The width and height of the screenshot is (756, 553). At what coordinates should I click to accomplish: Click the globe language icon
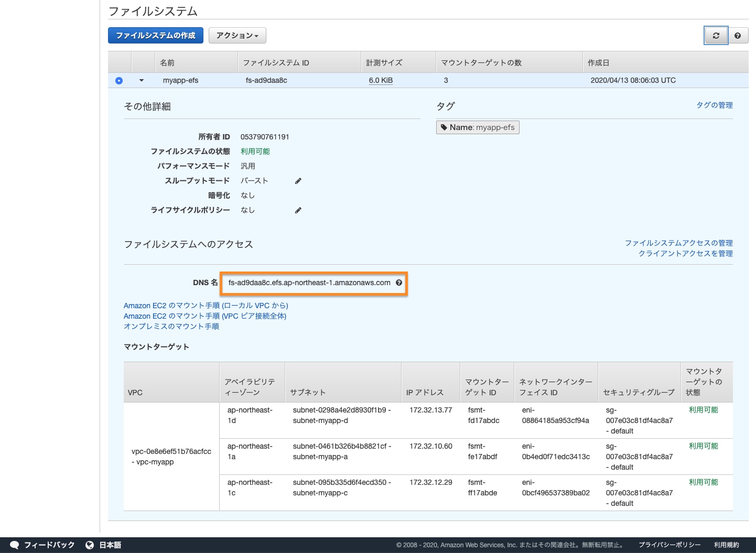[90, 545]
